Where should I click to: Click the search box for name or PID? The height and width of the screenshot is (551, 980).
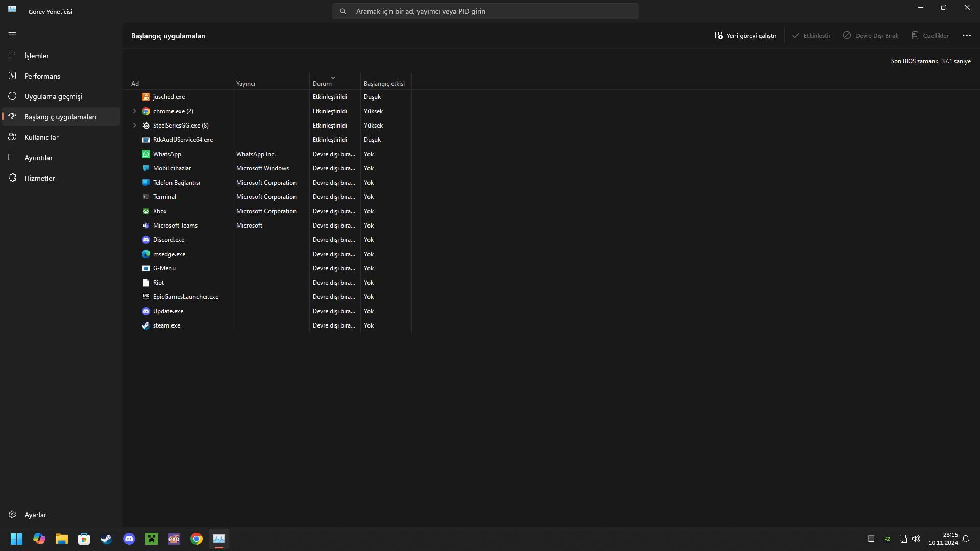tap(485, 11)
